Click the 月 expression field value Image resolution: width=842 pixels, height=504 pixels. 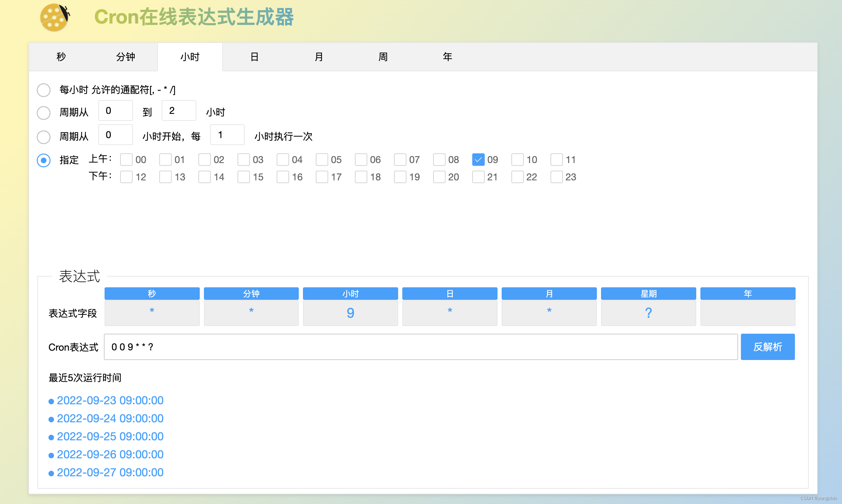(549, 313)
